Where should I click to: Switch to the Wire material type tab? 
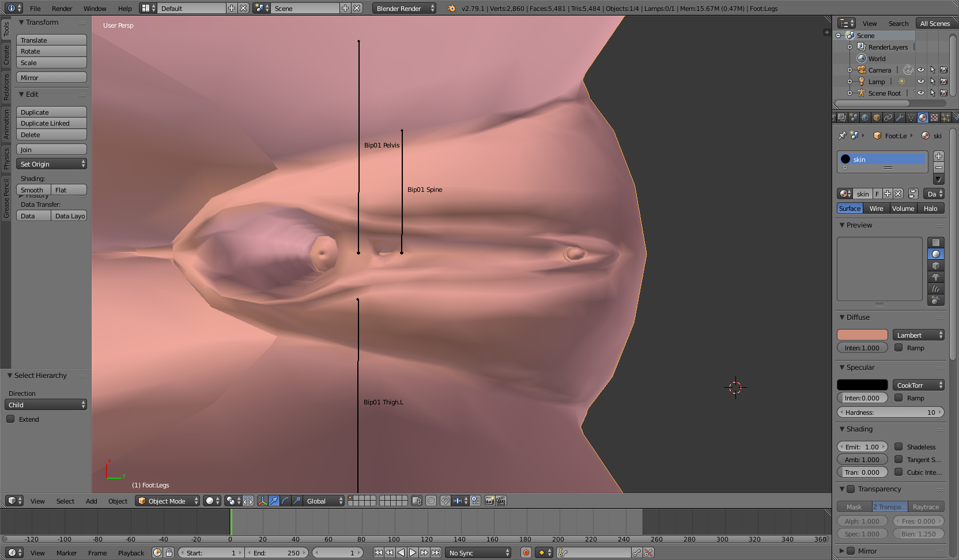coord(876,209)
